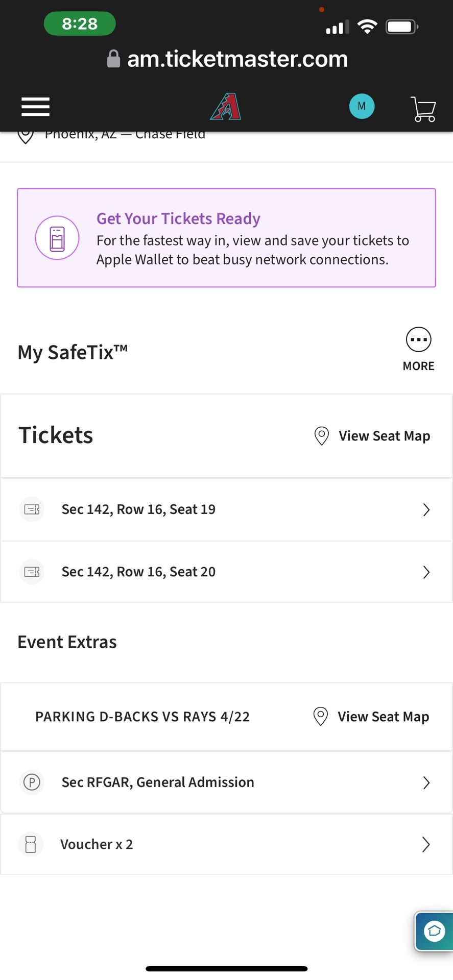The width and height of the screenshot is (453, 980).
Task: Open the hamburger navigation menu
Action: point(35,107)
